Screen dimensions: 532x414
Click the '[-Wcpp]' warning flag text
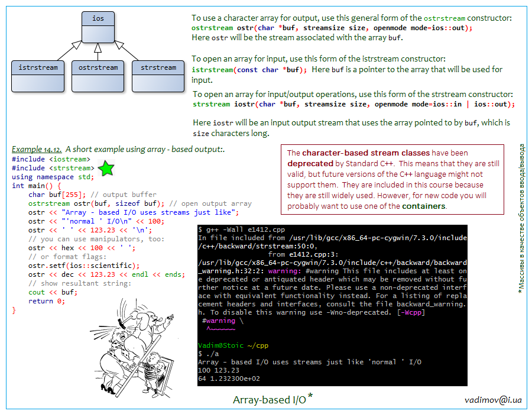(411, 312)
